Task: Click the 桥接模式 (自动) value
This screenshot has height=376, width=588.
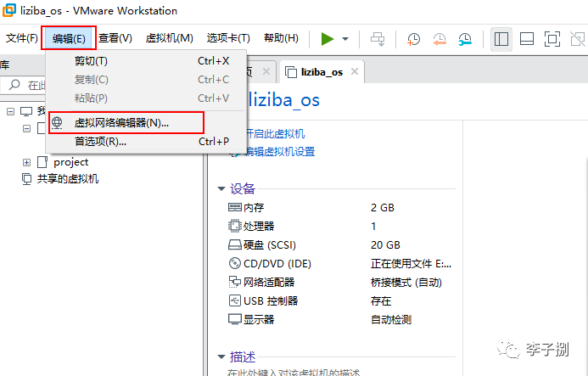Action: click(x=406, y=282)
